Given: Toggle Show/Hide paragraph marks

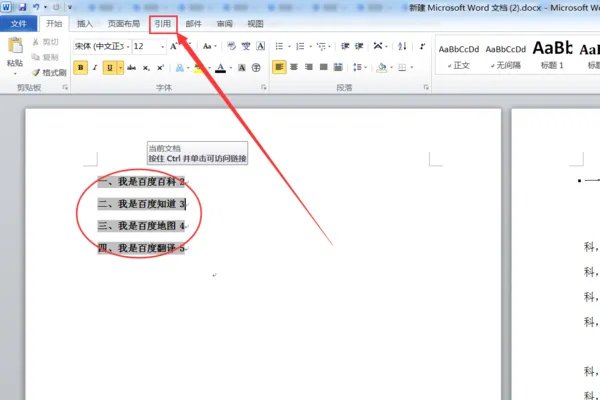Looking at the screenshot, I should (x=422, y=46).
